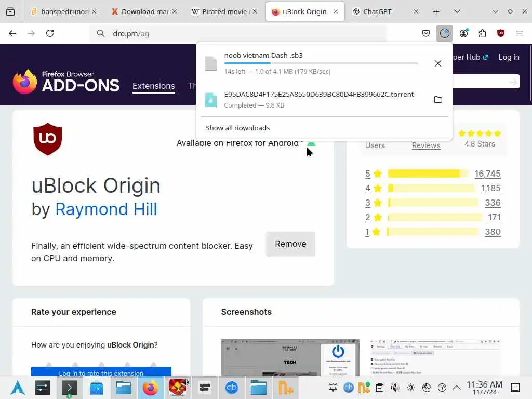Viewport: 532px width, 399px height.
Task: Click Show all downloads
Action: pyautogui.click(x=238, y=128)
